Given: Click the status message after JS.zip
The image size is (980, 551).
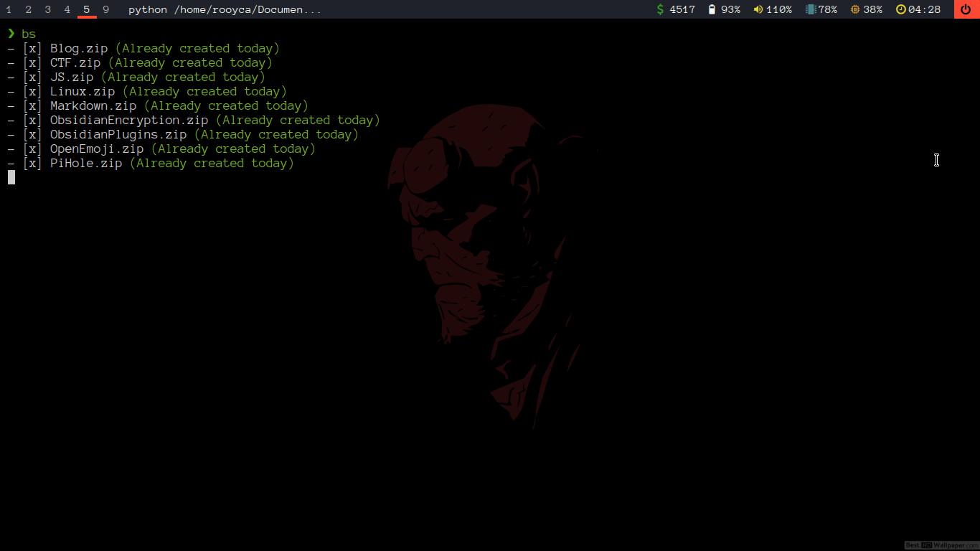Looking at the screenshot, I should point(183,77).
